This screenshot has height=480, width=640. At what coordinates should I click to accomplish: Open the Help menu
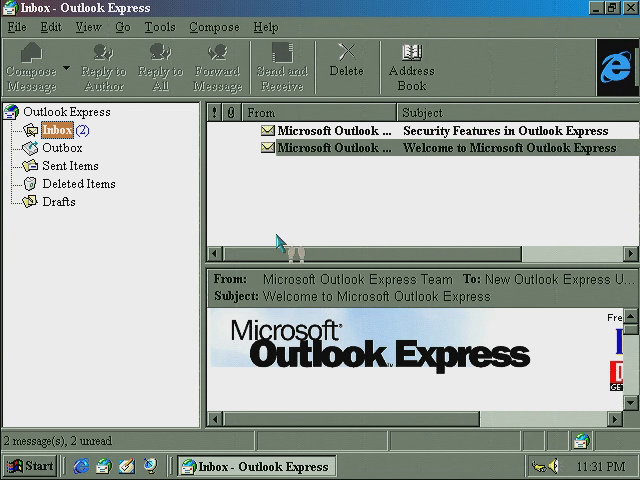click(266, 27)
